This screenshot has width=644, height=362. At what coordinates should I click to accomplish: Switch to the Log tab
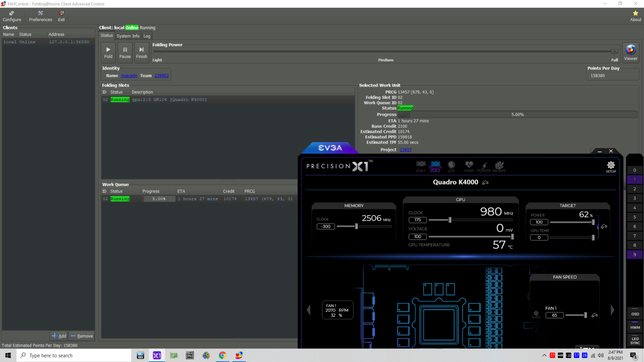click(146, 36)
